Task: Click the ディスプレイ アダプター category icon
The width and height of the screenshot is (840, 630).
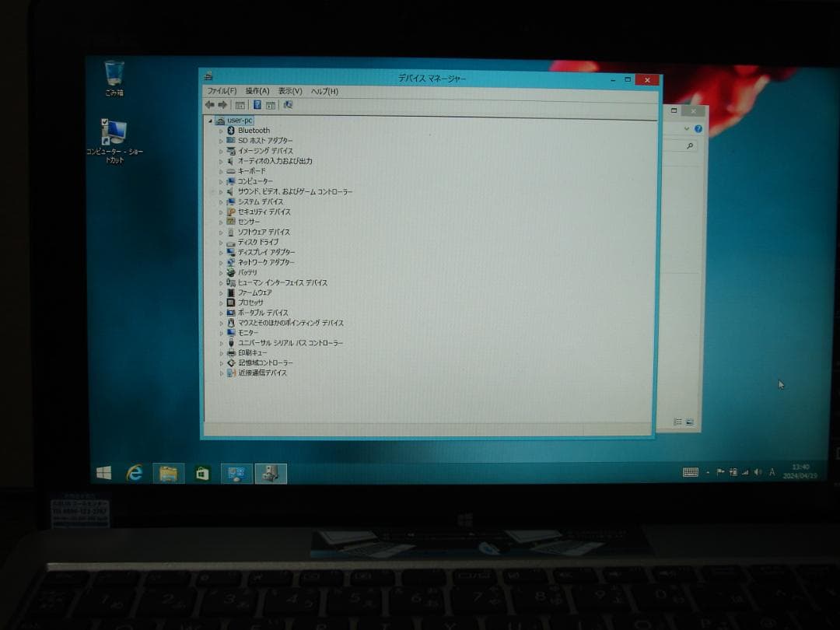Action: [x=231, y=252]
